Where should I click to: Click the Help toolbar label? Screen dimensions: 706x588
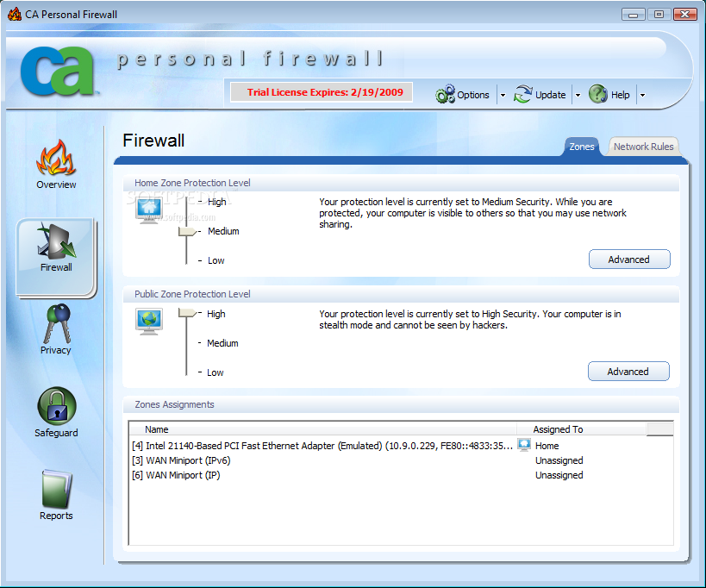tap(620, 95)
